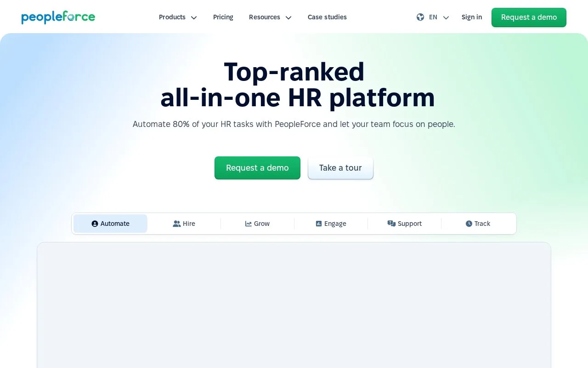Expand the Products menu chevron

tap(194, 17)
